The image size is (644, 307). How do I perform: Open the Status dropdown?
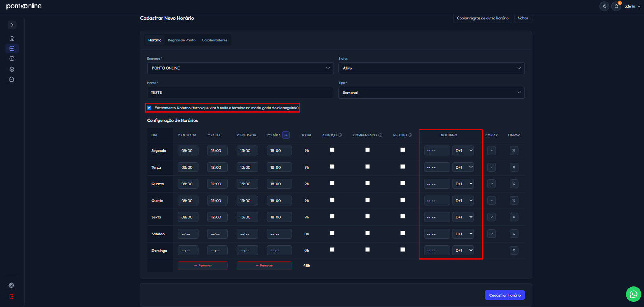[431, 68]
